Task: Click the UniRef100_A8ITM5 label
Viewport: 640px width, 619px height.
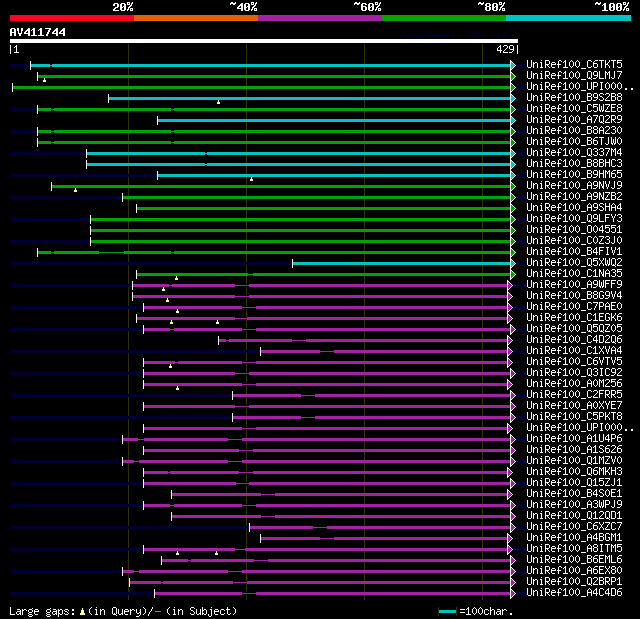Action: [574, 549]
